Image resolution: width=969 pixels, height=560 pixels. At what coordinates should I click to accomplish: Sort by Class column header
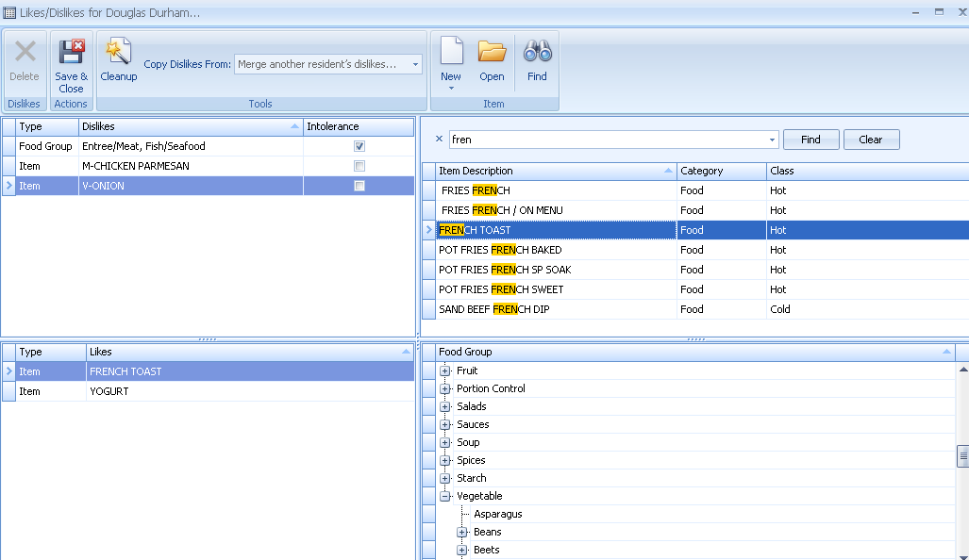[x=867, y=171]
